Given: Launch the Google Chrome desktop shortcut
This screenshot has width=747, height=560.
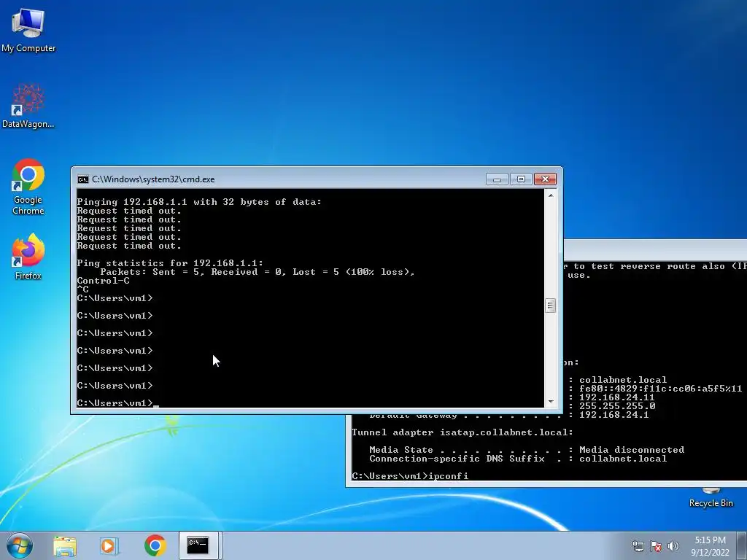Looking at the screenshot, I should 28,186.
